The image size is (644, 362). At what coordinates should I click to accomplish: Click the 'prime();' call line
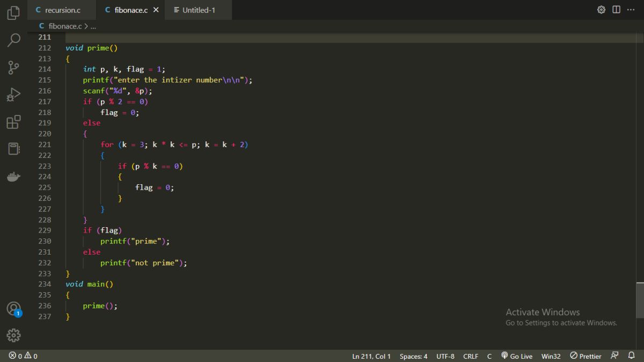tap(100, 306)
